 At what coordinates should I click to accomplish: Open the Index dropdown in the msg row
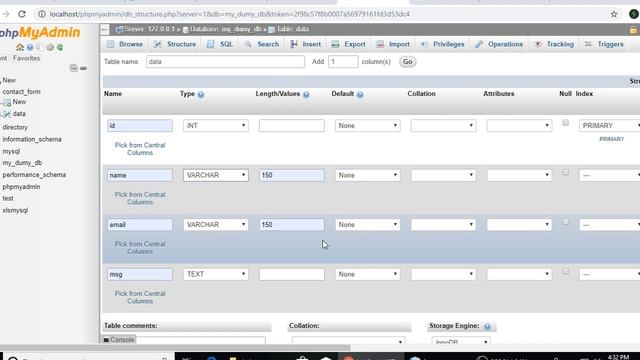pyautogui.click(x=609, y=274)
